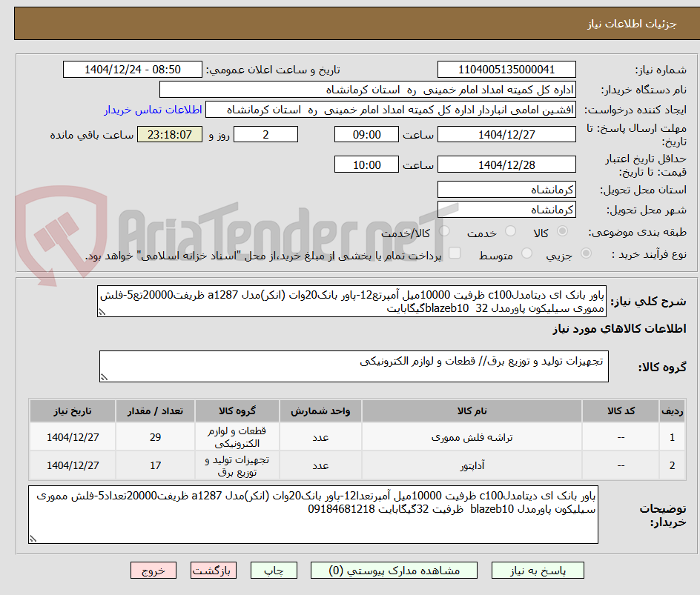Click the 'تاریخ نیاز' column header
The image size is (700, 595).
[x=73, y=410]
